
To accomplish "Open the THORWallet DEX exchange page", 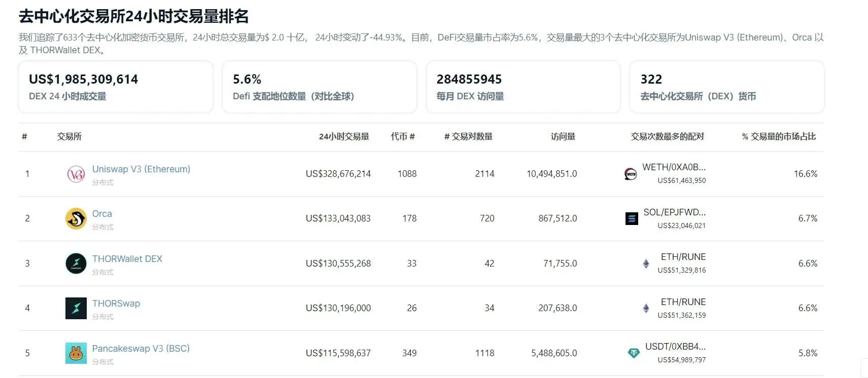I will (x=127, y=259).
